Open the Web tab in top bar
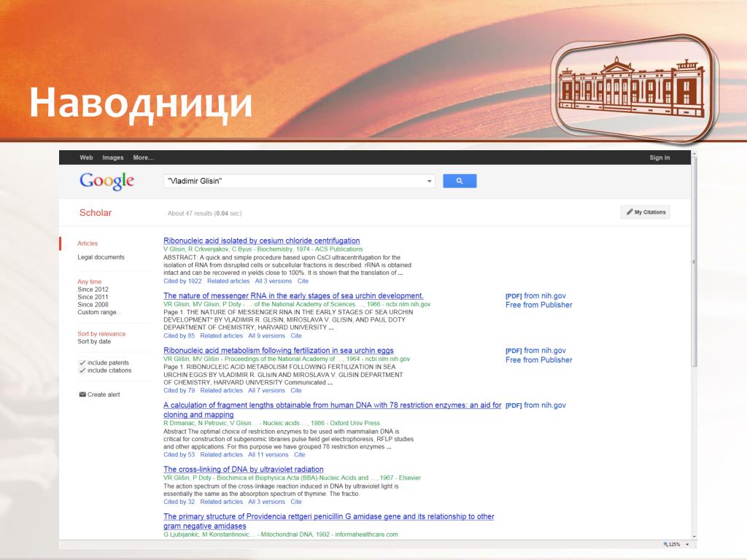Viewport: 747px width, 560px height. pos(86,157)
